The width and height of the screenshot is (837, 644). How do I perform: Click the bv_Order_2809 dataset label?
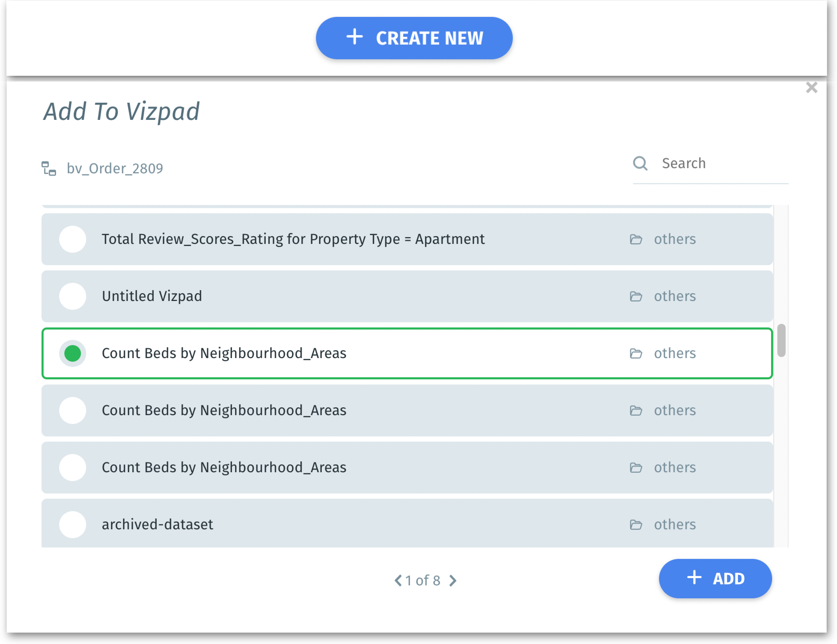coord(115,168)
